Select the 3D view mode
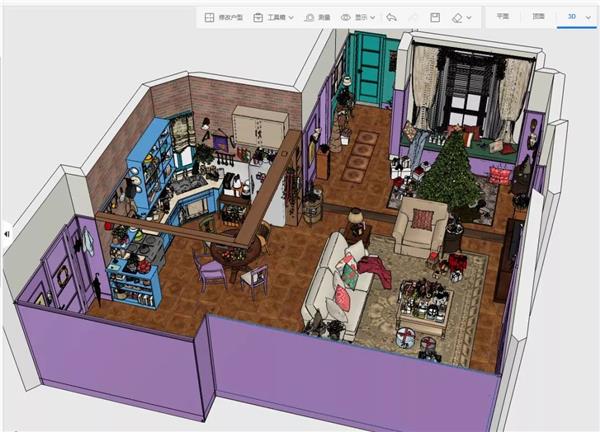 tap(571, 17)
